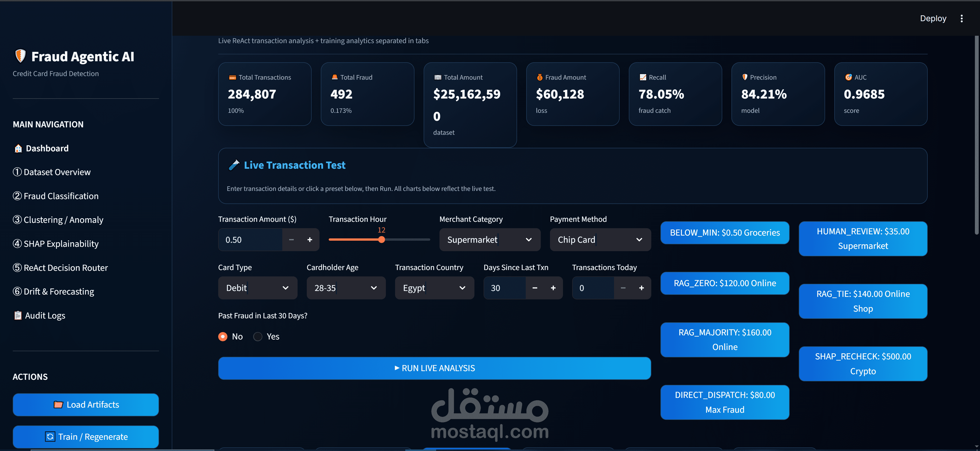Image resolution: width=980 pixels, height=451 pixels.
Task: Click the clipboard icon next to Audit Logs
Action: pyautogui.click(x=18, y=315)
